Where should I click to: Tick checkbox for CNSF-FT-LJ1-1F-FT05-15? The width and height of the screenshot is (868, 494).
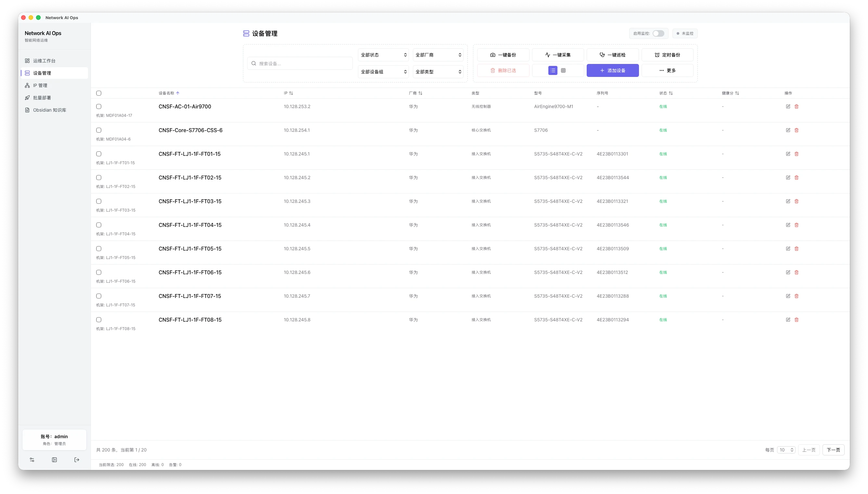coord(99,249)
